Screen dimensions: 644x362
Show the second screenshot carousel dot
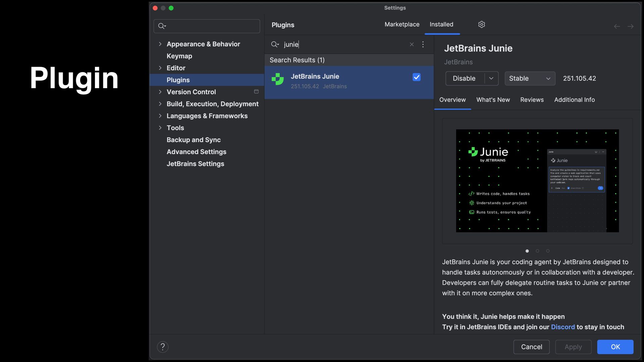point(537,251)
